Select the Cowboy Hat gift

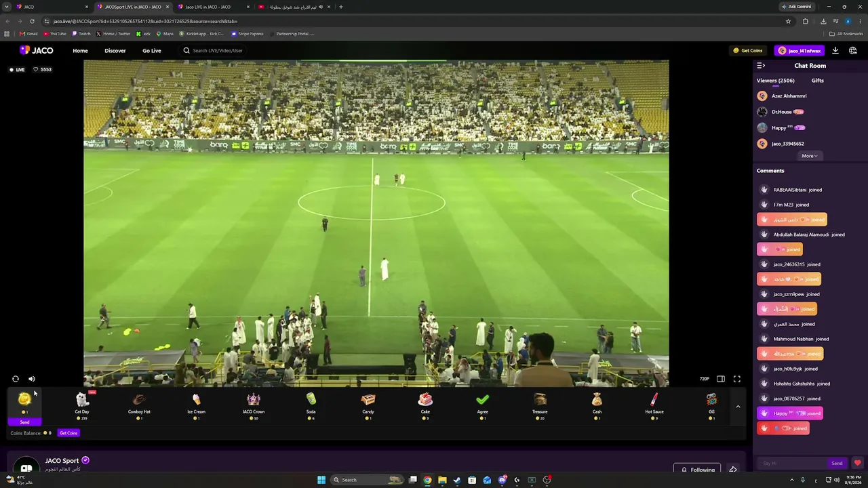(x=139, y=405)
